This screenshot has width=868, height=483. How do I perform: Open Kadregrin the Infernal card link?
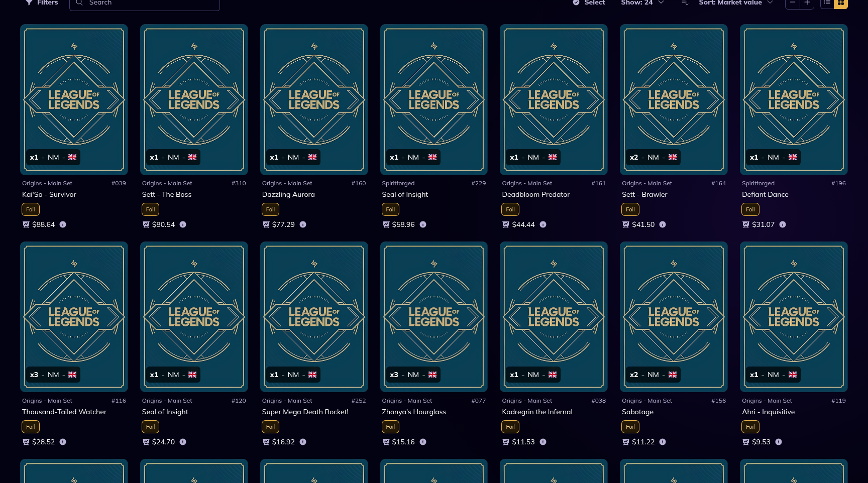coord(537,412)
